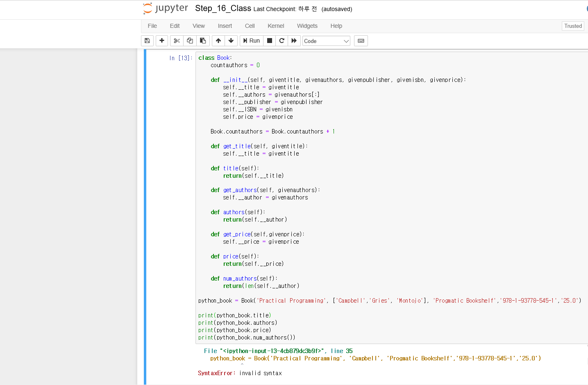Copy selected cells icon

[x=190, y=41]
